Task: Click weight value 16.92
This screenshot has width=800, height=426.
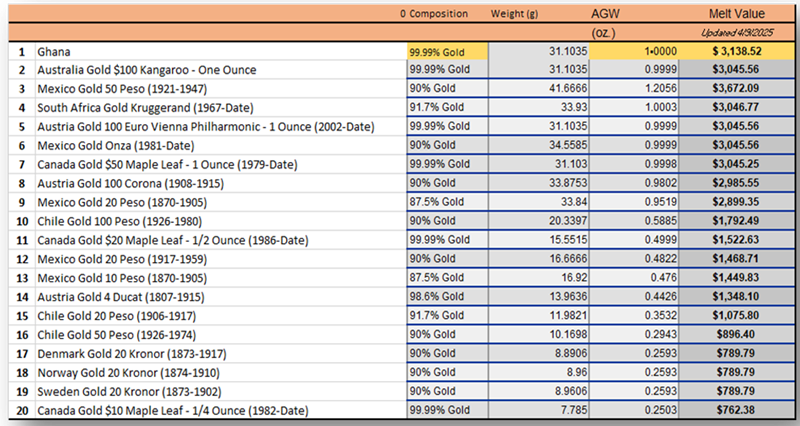Action: (539, 278)
